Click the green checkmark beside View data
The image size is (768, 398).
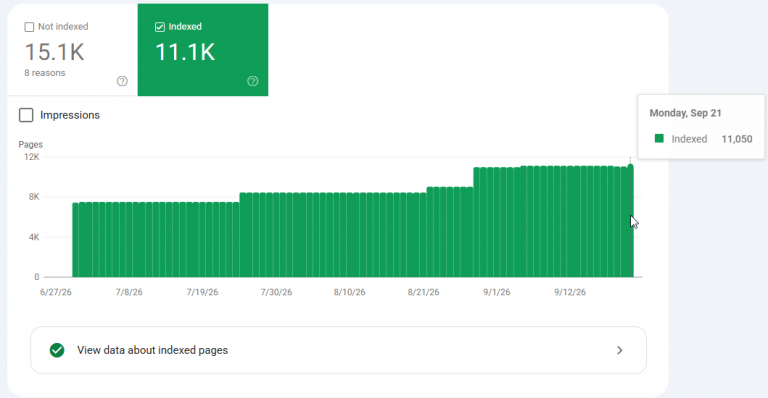coord(57,350)
